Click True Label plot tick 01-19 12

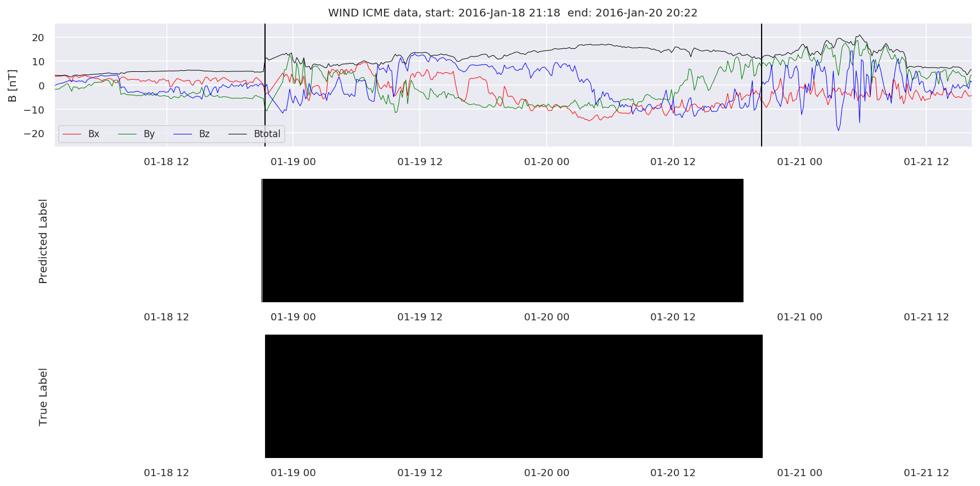(420, 473)
